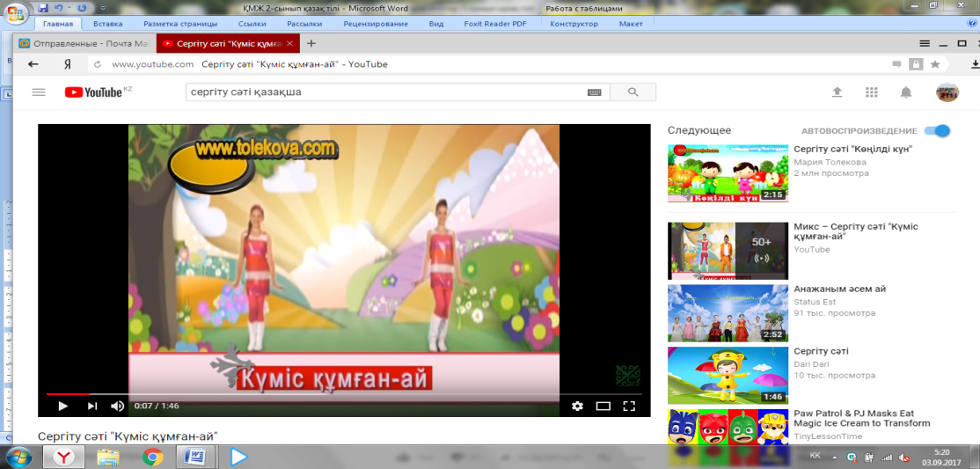Screen dimensions: 980x469
Task: Turn off the Автовоспроизведение autoplay switch
Action: click(939, 130)
